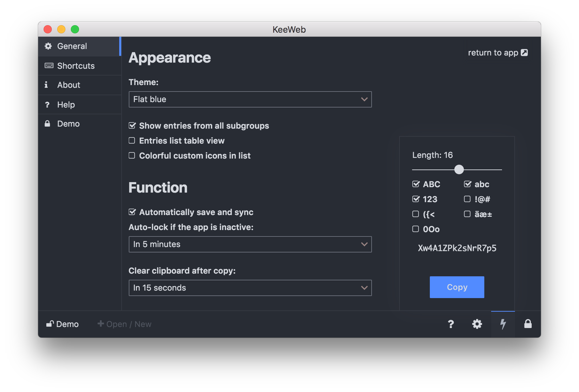The image size is (579, 392).
Task: Open the Shortcuts settings section
Action: click(80, 66)
